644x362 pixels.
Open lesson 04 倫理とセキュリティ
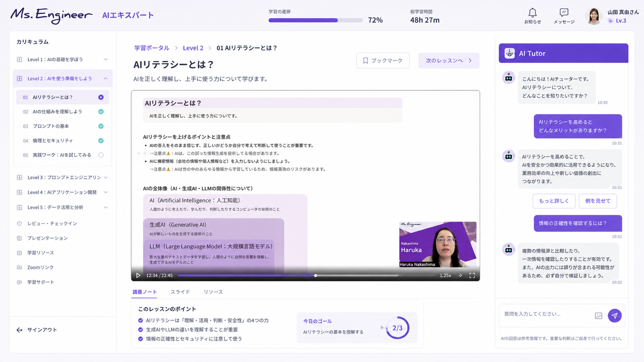[63, 141]
